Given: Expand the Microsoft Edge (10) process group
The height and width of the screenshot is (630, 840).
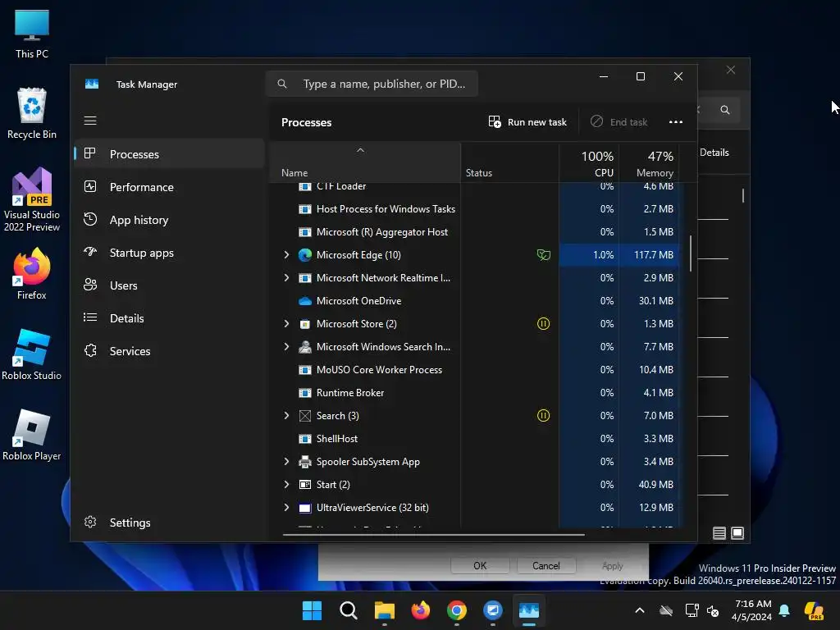Looking at the screenshot, I should pyautogui.click(x=286, y=255).
